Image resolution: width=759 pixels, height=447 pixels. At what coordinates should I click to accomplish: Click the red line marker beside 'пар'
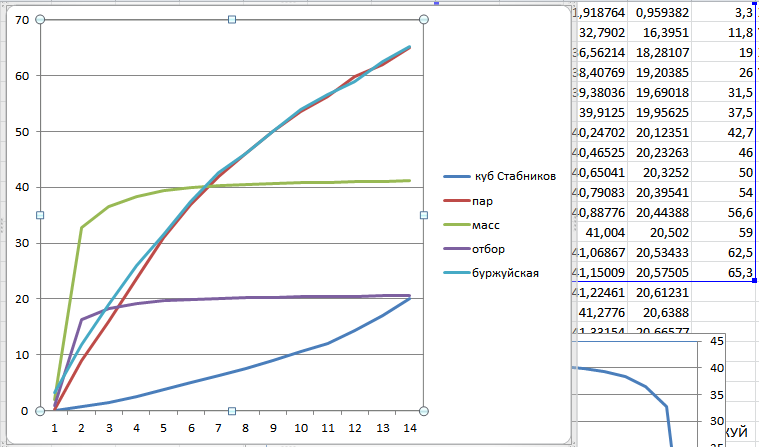coord(458,201)
